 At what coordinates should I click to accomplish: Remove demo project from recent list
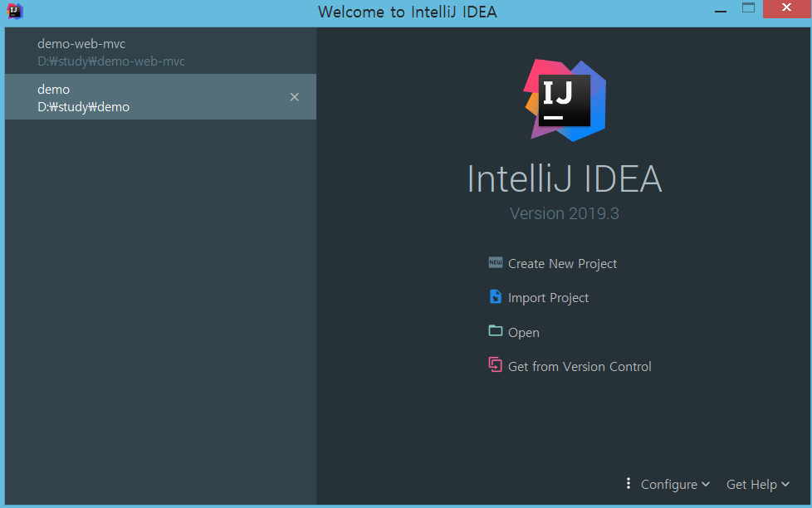click(294, 97)
